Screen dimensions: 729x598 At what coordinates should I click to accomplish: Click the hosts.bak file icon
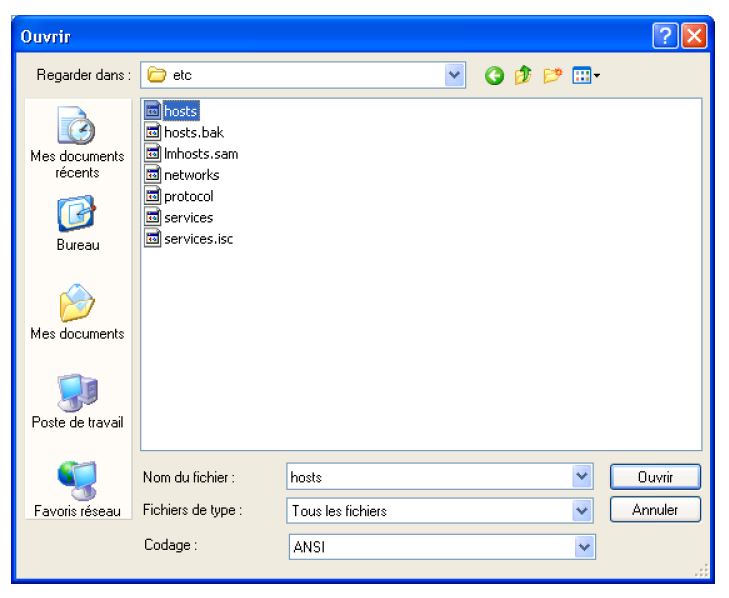click(152, 132)
